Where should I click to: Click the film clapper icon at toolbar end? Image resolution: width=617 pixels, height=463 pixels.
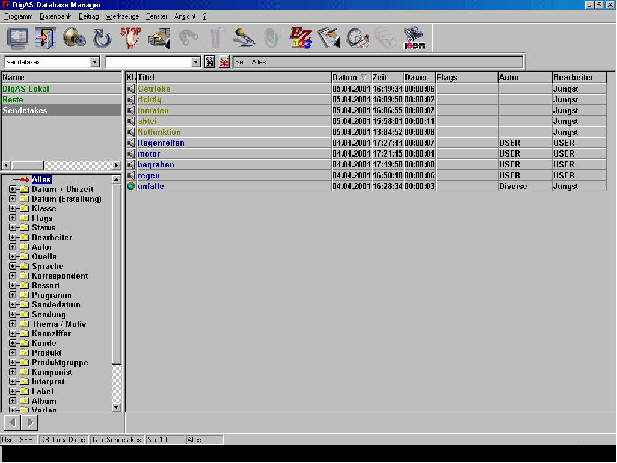(414, 38)
